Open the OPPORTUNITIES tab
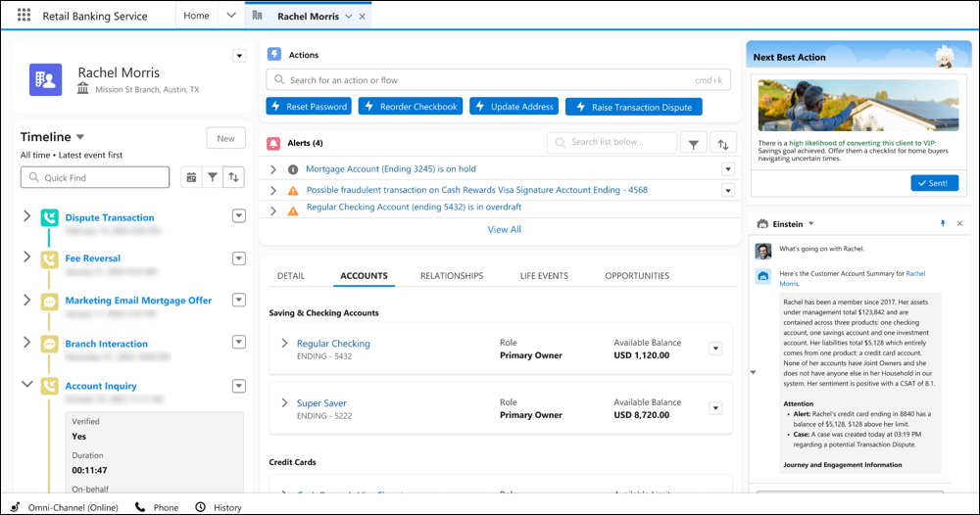Image resolution: width=980 pixels, height=515 pixels. [x=637, y=275]
